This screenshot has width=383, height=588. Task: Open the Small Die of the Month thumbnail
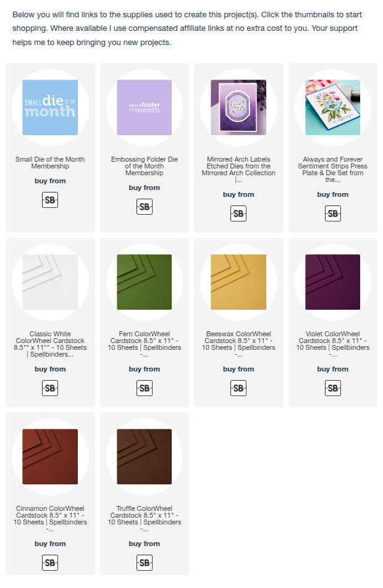click(x=50, y=107)
